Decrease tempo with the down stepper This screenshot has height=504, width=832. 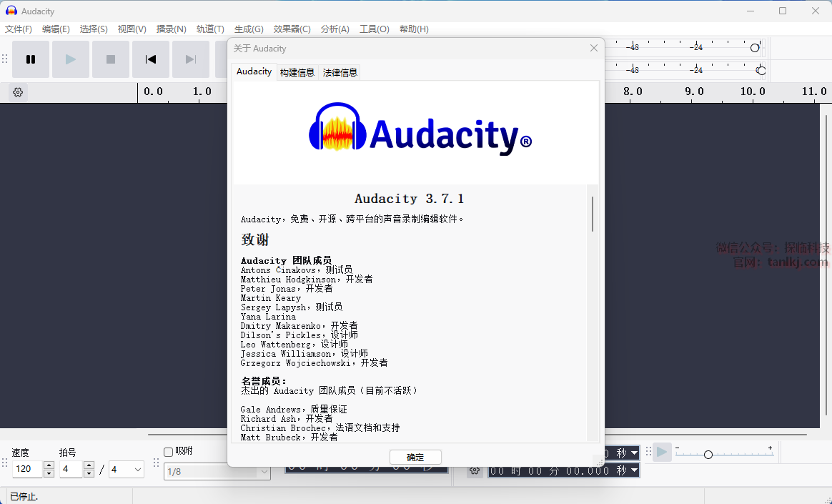(49, 473)
